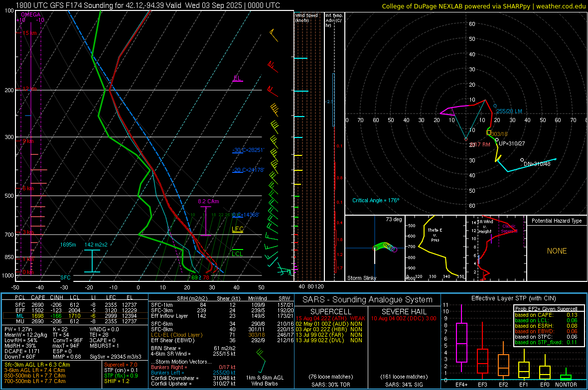The image size is (588, 390).
Task: Click the 73 deg slinky tilt value
Action: click(394, 219)
